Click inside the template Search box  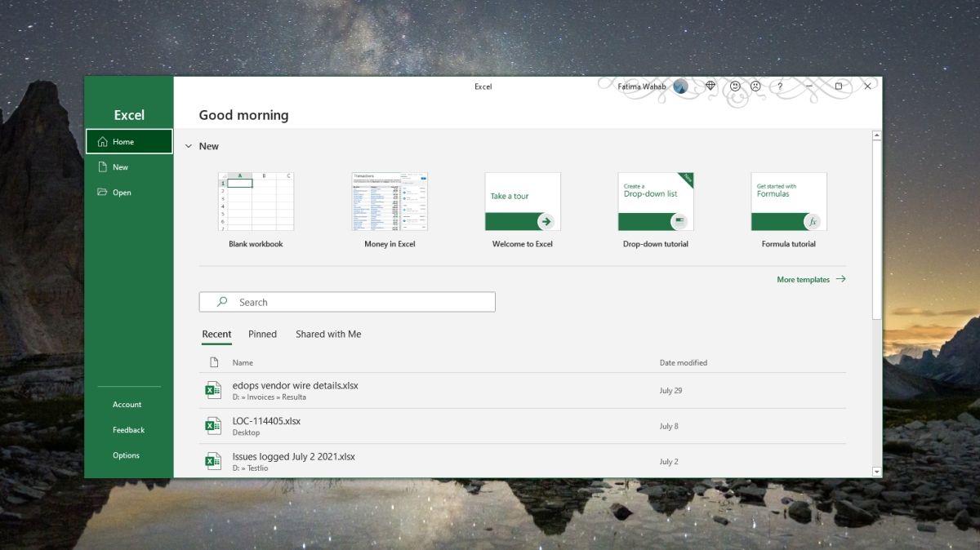coord(347,302)
